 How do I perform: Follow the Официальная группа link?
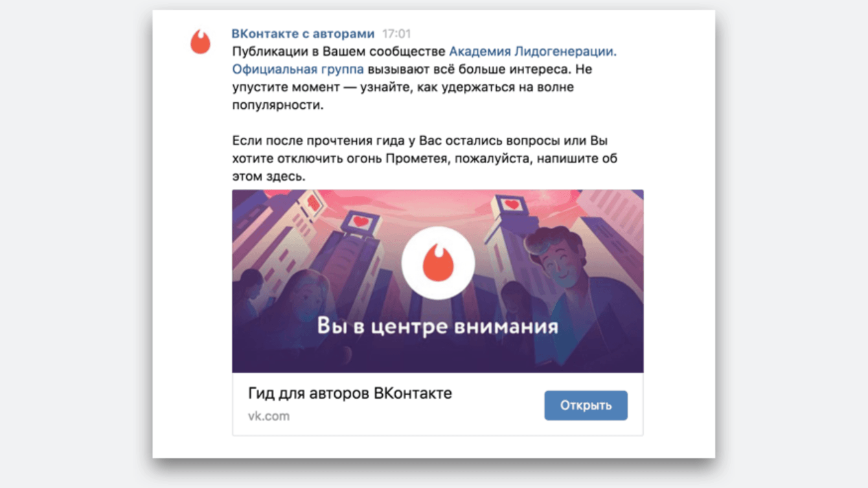coord(298,69)
